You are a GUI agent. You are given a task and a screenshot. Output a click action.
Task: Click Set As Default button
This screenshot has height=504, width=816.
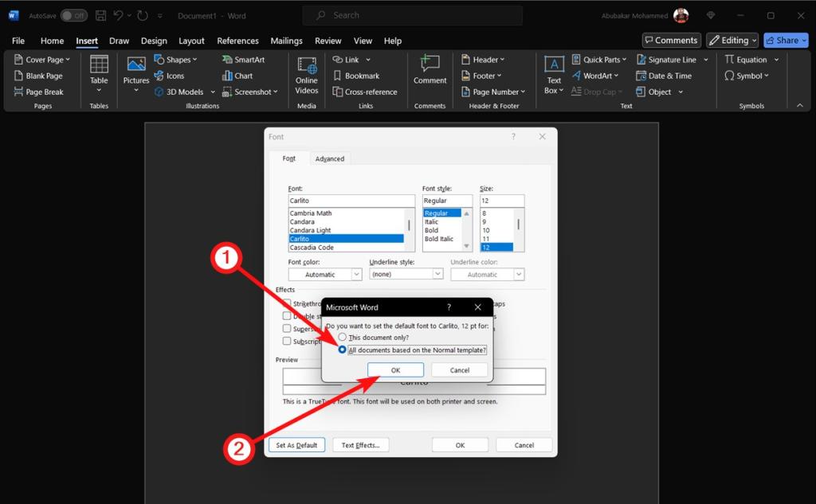296,445
